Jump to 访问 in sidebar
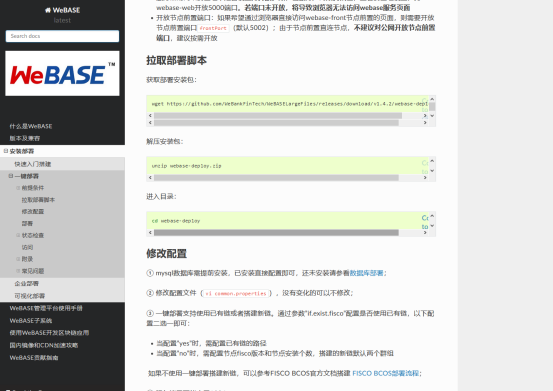Viewport: 553px width, 391px height. (27, 247)
